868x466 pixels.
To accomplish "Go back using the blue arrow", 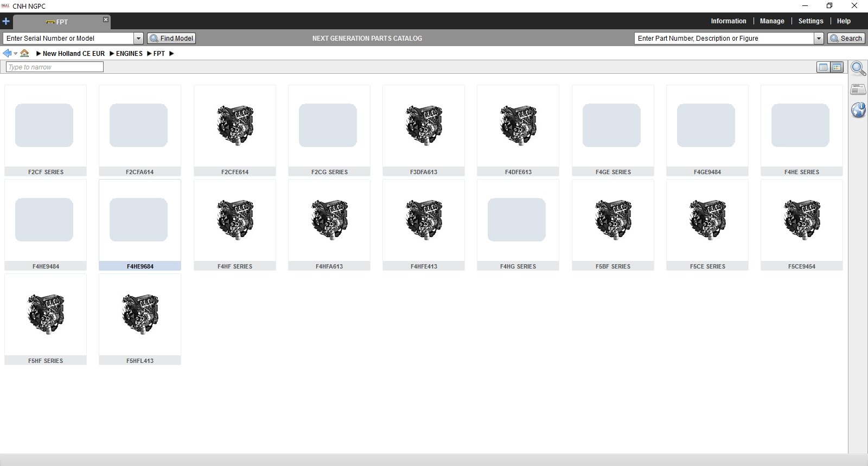I will (7, 53).
